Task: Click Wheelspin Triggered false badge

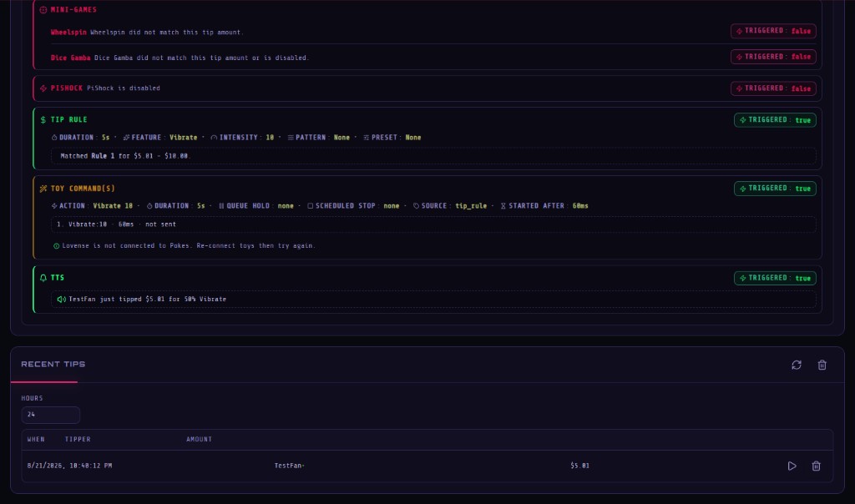Action: point(773,31)
